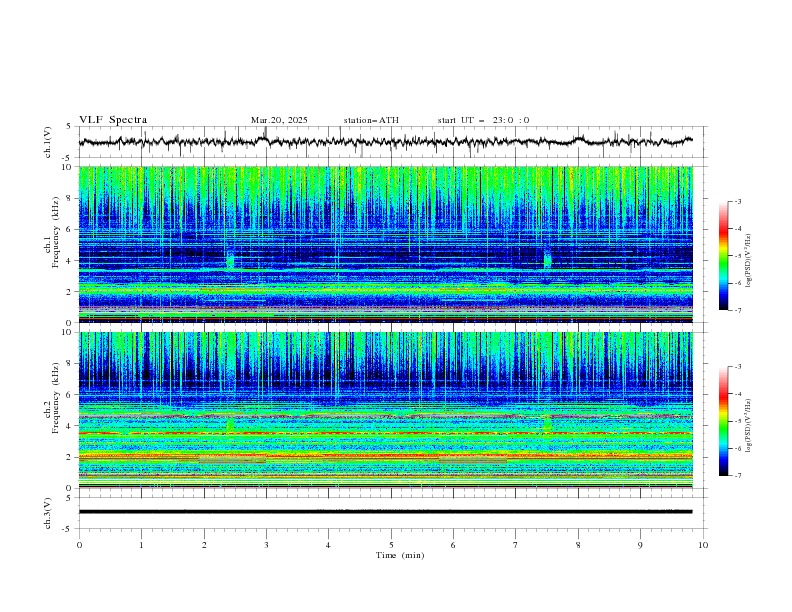Click the "start UT = 23:0 :0" header text
Viewport: 792px width, 612px height.
(x=483, y=120)
